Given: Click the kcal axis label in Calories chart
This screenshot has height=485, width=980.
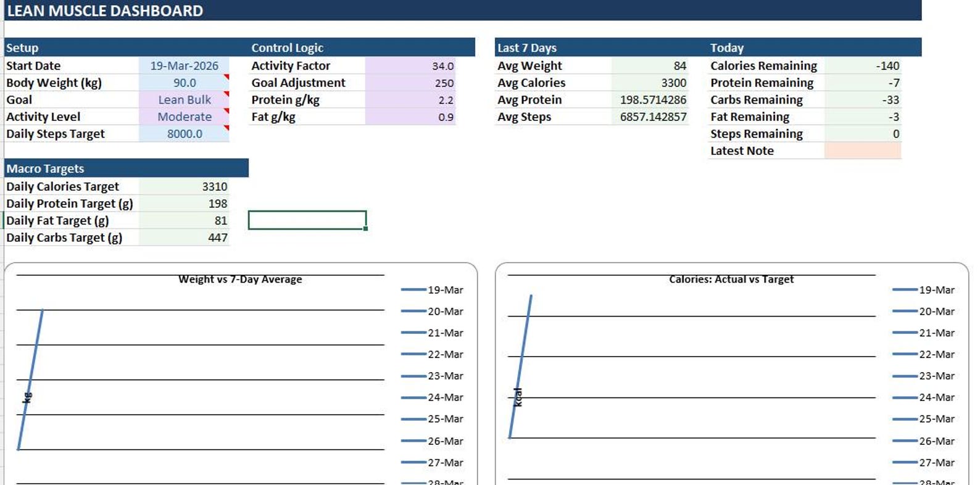Looking at the screenshot, I should click(x=518, y=397).
